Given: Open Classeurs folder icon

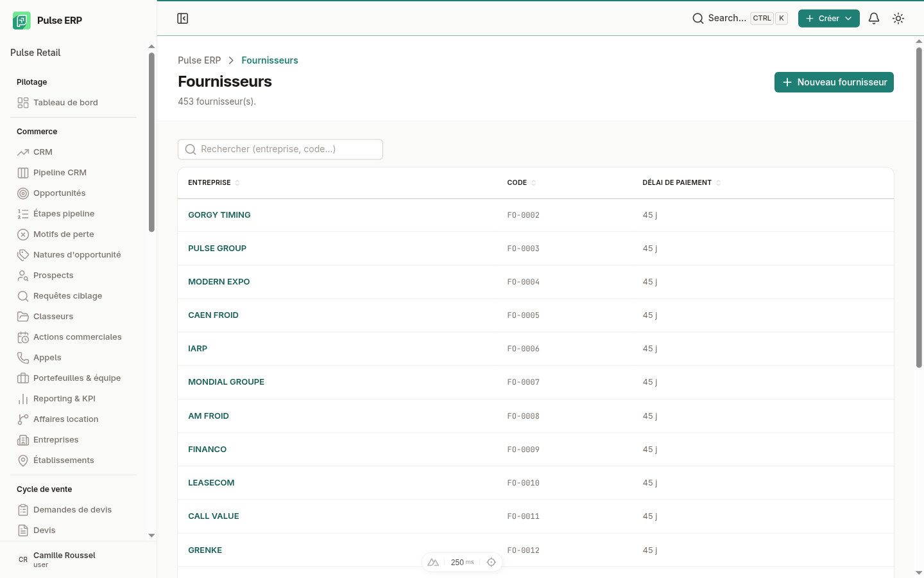Looking at the screenshot, I should 23,317.
